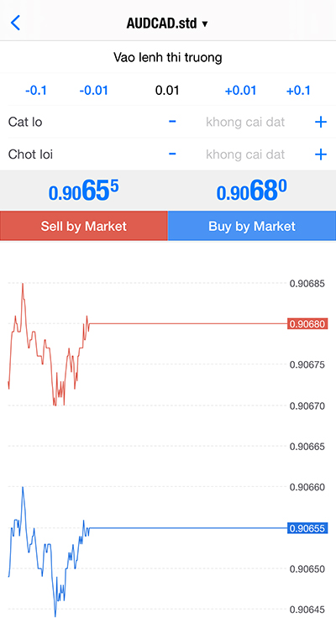The width and height of the screenshot is (336, 644).
Task: Tap the 0.90680 buy price
Action: (252, 191)
